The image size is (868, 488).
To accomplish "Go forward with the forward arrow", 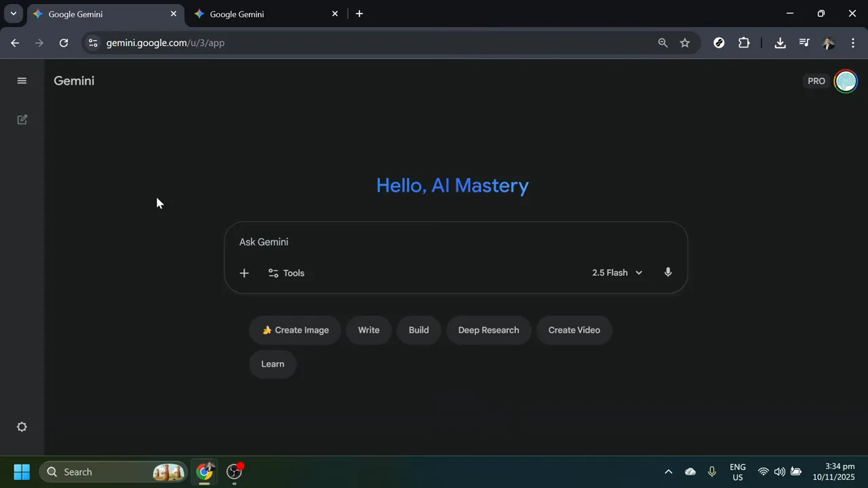I will coord(39,43).
